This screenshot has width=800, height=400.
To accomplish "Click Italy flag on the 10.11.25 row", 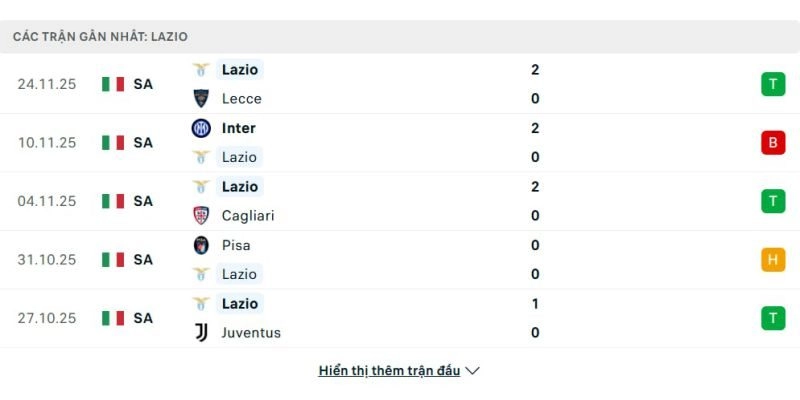I will pos(113,142).
